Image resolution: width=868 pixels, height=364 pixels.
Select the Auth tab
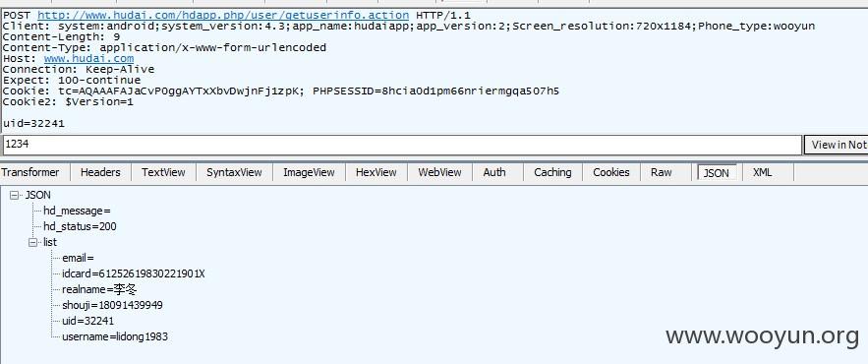(x=494, y=172)
